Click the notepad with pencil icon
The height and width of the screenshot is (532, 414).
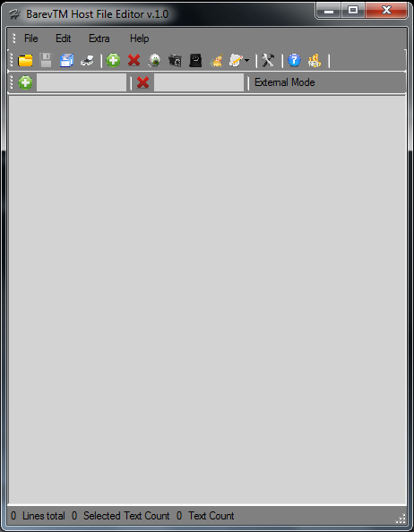click(236, 61)
